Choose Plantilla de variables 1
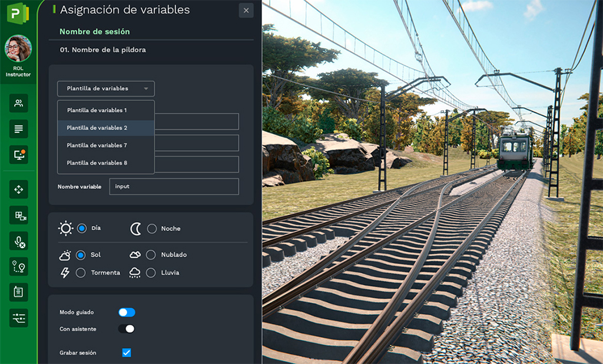This screenshot has height=364, width=603. click(106, 110)
